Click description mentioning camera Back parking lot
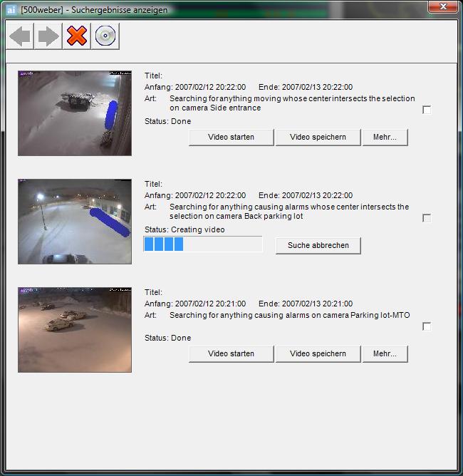The height and width of the screenshot is (476, 463). click(289, 212)
